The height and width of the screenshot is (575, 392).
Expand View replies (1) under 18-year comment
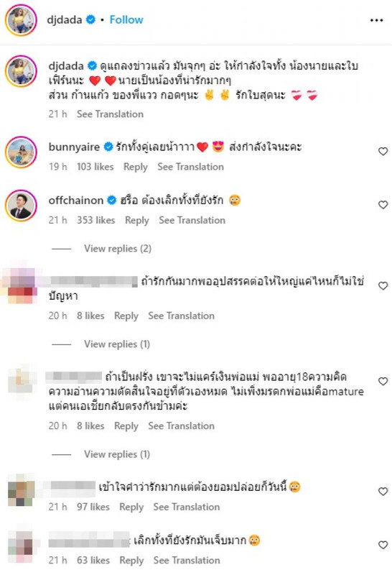coord(117,454)
